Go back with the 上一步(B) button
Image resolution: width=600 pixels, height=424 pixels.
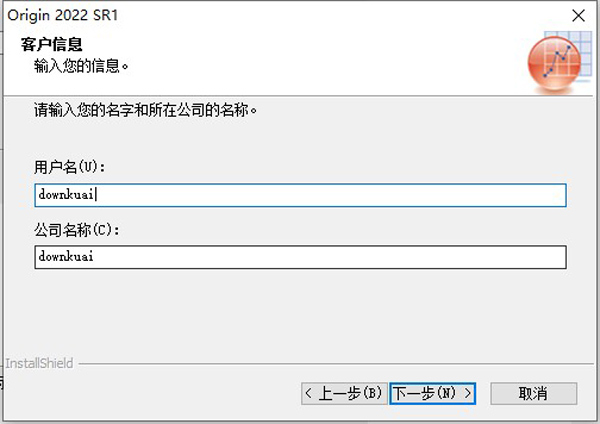point(344,393)
